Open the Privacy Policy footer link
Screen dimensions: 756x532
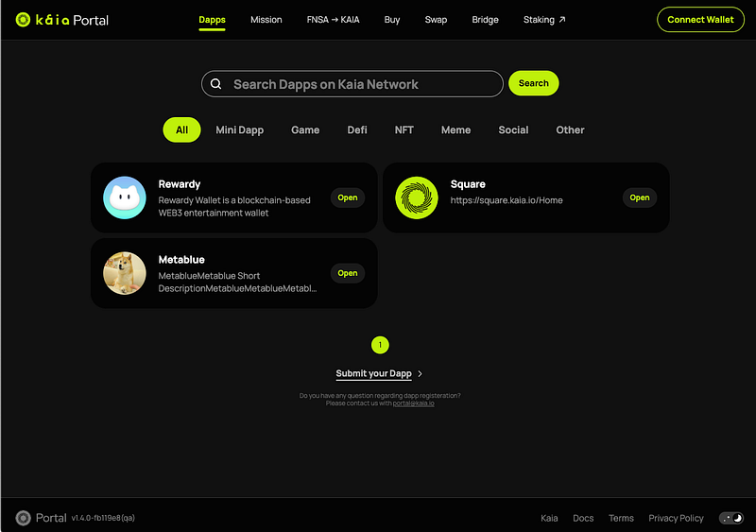point(676,518)
